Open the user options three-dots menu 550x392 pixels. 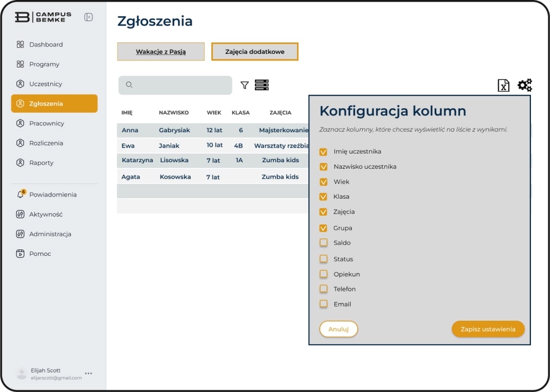pyautogui.click(x=88, y=373)
